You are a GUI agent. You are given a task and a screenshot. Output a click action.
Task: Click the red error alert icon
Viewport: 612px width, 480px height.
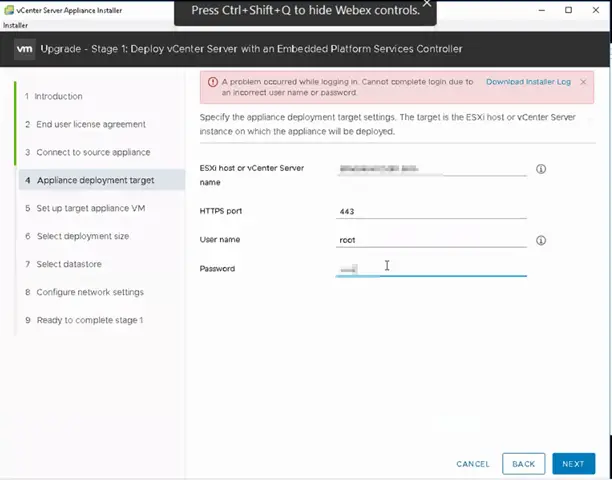pos(213,82)
